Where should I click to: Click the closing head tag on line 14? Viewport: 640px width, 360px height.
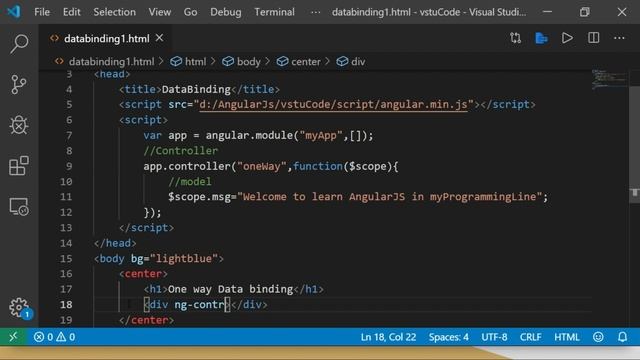point(115,243)
